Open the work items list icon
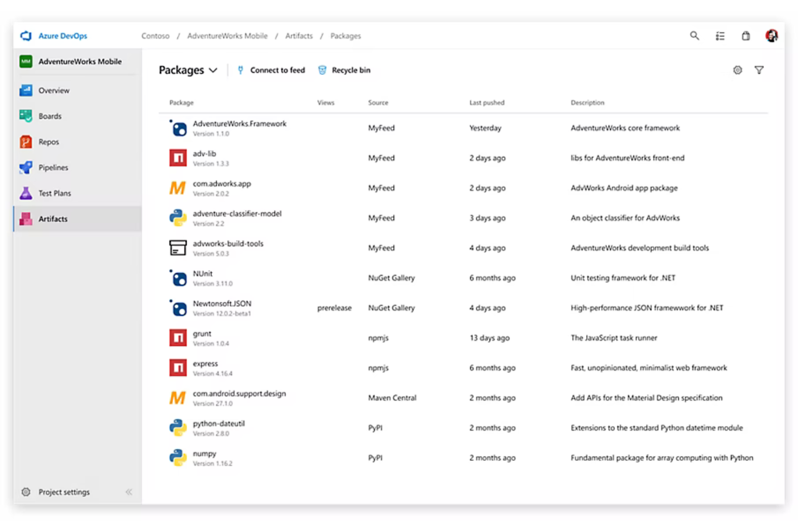This screenshot has width=798, height=532. [x=720, y=36]
